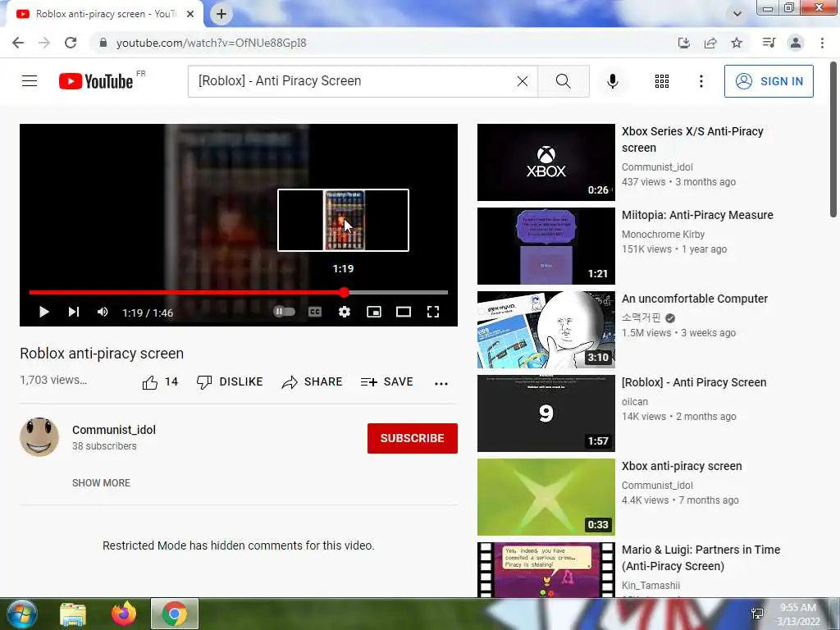Screen dimensions: 840x630
Task: Open Communist_idol channel avatar
Action: tap(39, 437)
